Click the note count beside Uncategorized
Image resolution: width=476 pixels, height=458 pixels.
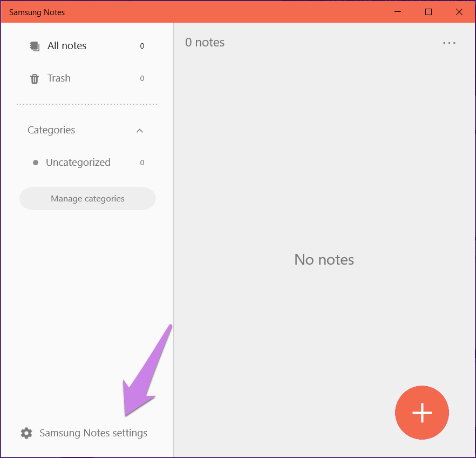[141, 162]
